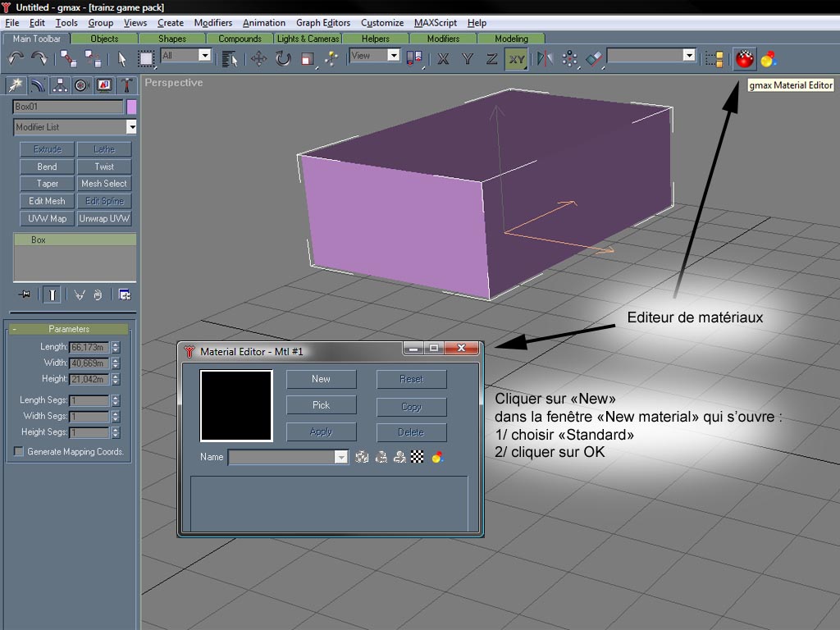This screenshot has width=840, height=630.
Task: Select the Rotate tool icon
Action: (283, 58)
